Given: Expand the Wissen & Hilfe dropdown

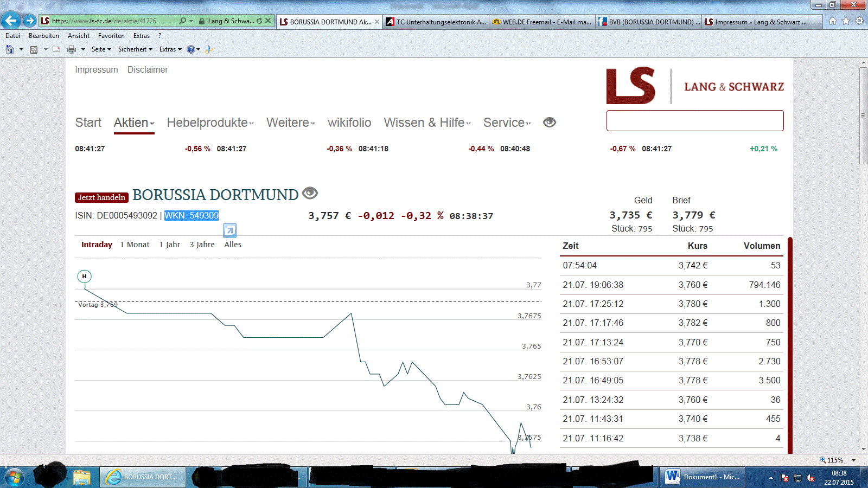Looking at the screenshot, I should 427,123.
